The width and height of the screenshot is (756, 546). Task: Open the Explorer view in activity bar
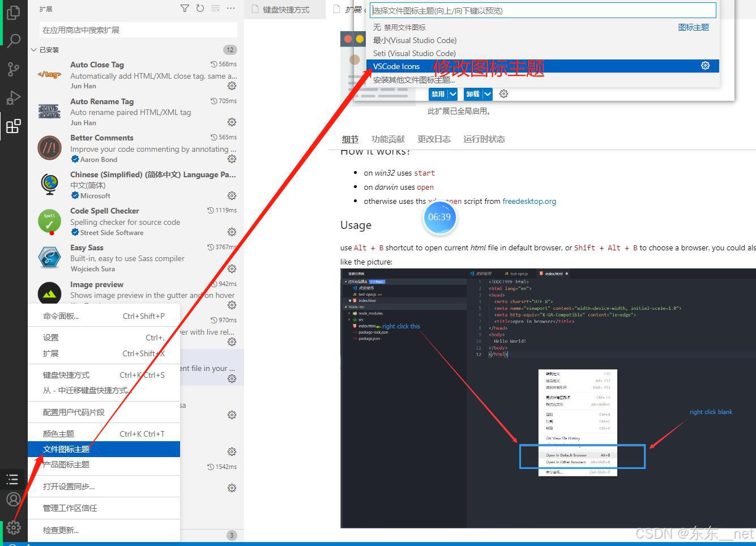13,12
